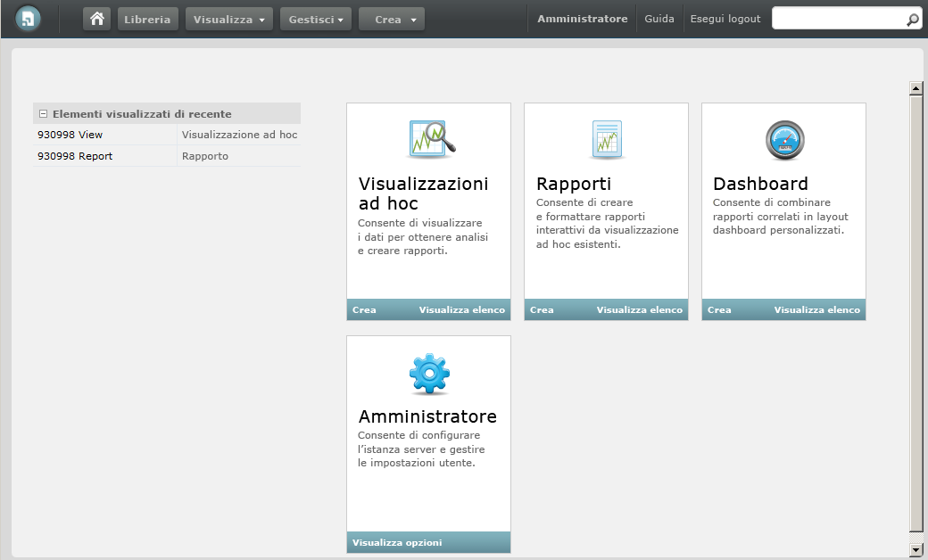Screen dimensions: 928x560
Task: Click the Dashboard gauge icon
Action: tap(784, 139)
